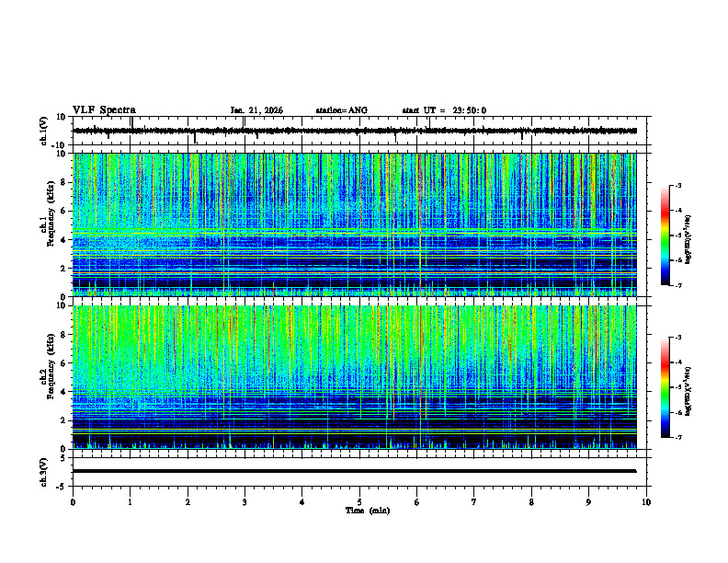Click the "Time (min)" axis label
728x563 pixels.
[368, 511]
